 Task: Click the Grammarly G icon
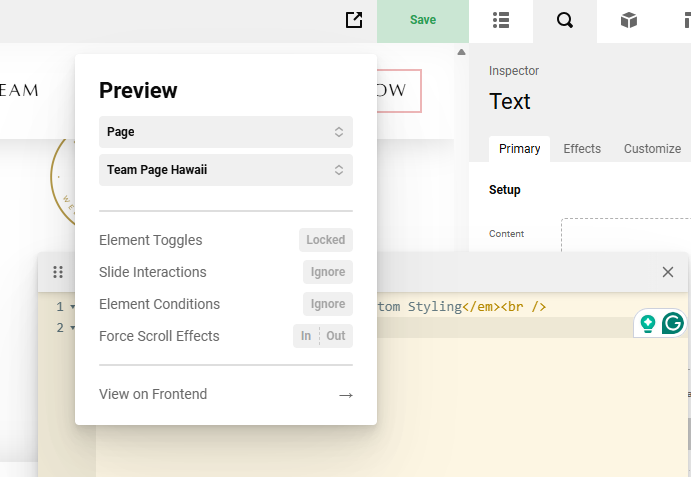tap(672, 323)
